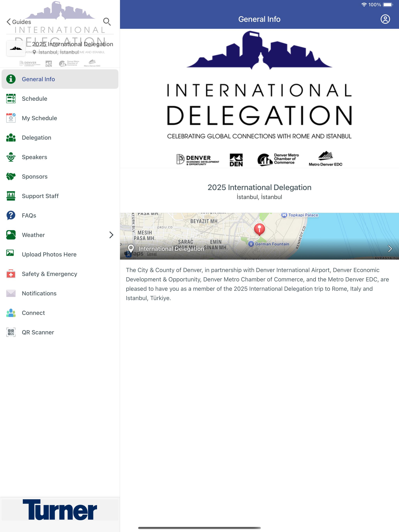Tap the Speakers microphone icon

click(x=11, y=157)
